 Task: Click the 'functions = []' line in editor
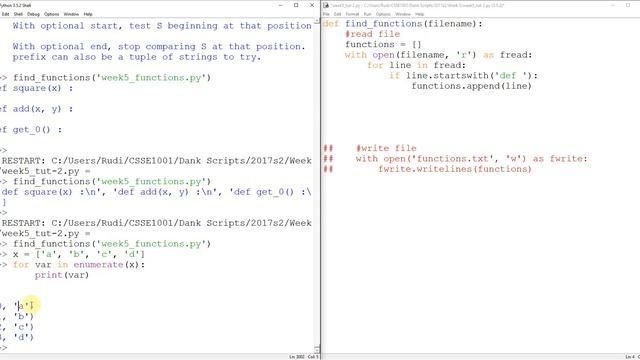[x=383, y=44]
